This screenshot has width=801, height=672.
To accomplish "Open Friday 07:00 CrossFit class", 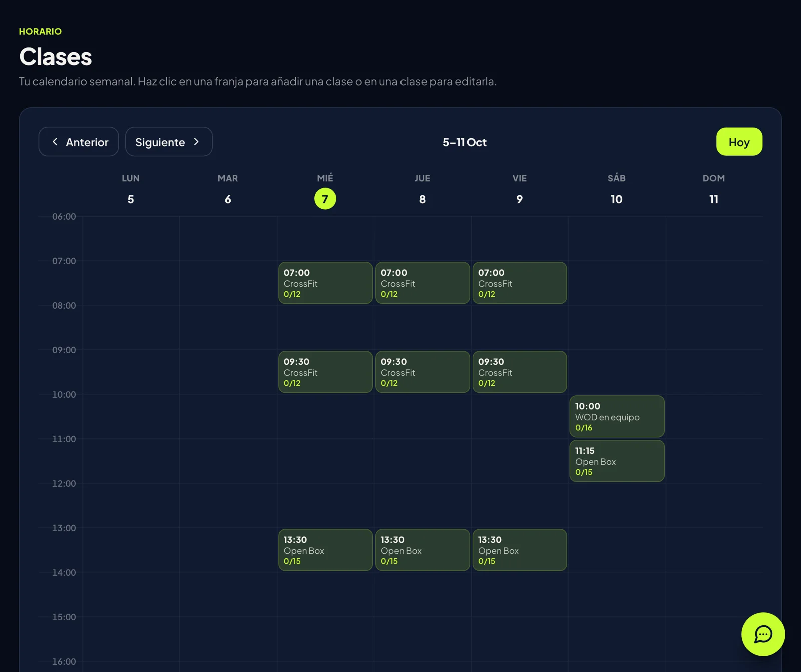I will pyautogui.click(x=520, y=283).
